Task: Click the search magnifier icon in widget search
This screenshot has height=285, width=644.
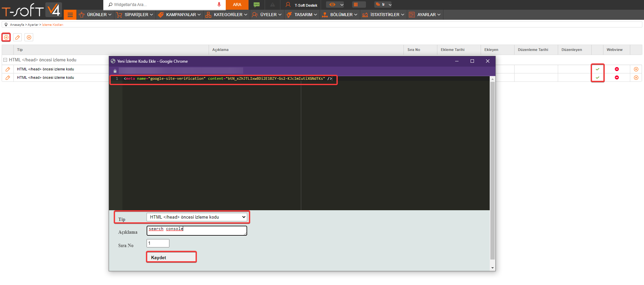Action: pyautogui.click(x=110, y=5)
